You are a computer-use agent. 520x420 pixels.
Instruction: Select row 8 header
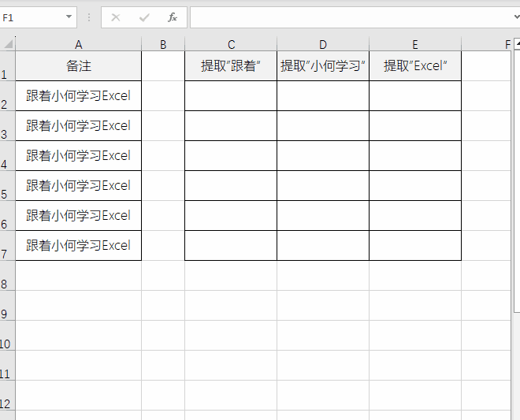(x=7, y=275)
